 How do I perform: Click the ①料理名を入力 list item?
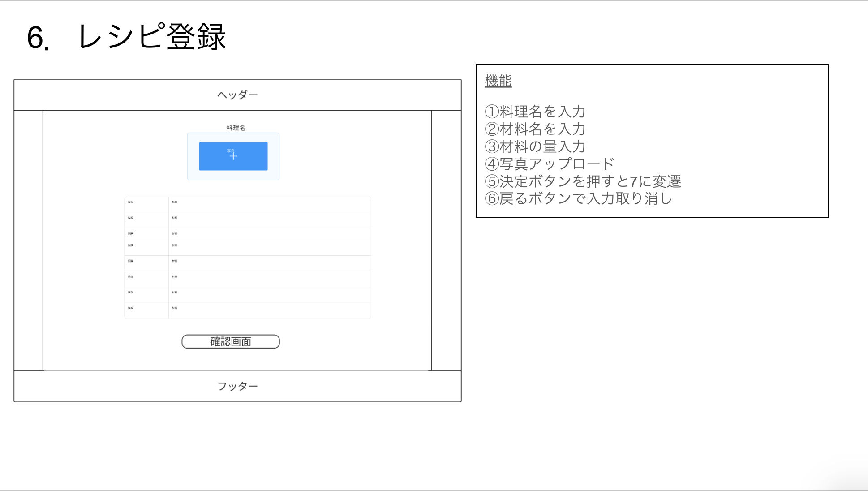(536, 112)
